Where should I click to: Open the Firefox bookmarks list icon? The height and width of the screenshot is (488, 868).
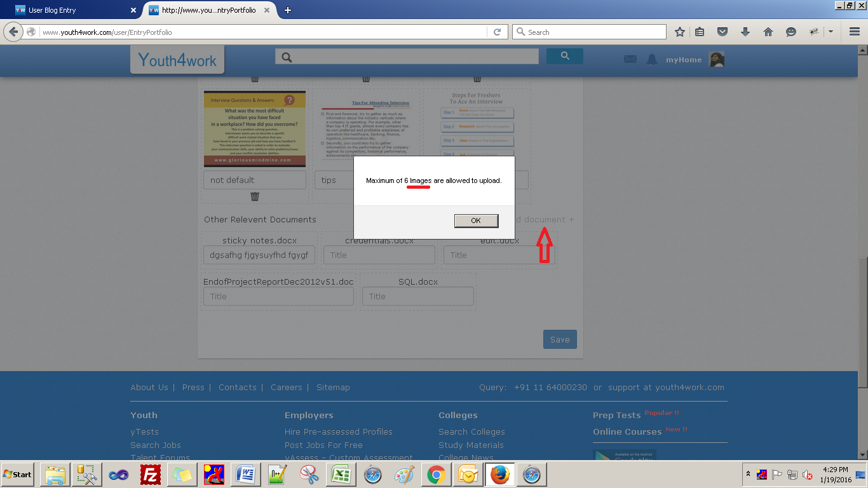pos(700,32)
